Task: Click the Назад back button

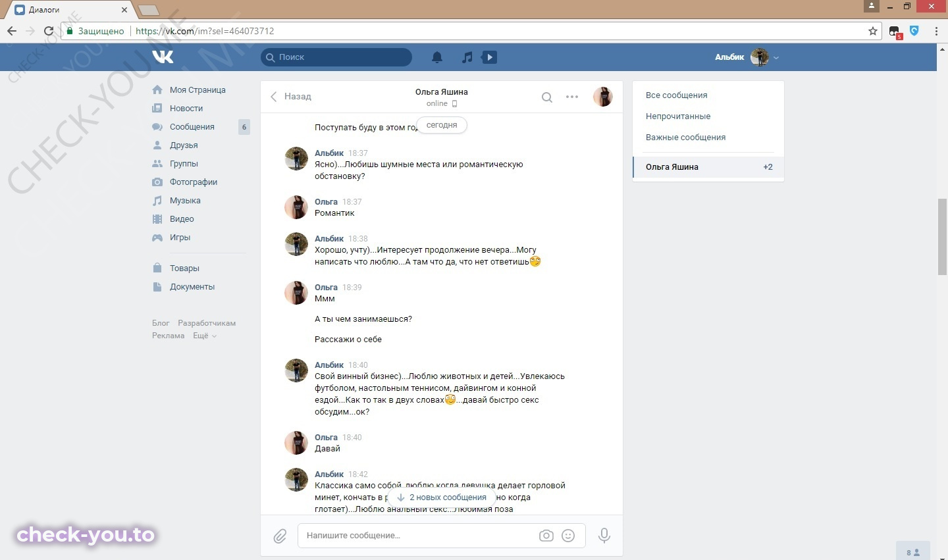Action: coord(291,97)
